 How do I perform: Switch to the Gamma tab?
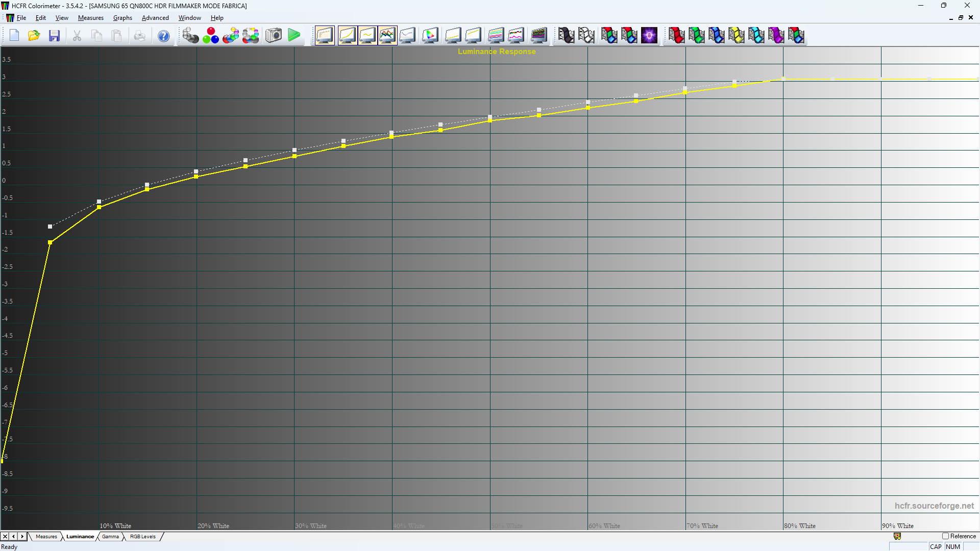coord(110,536)
